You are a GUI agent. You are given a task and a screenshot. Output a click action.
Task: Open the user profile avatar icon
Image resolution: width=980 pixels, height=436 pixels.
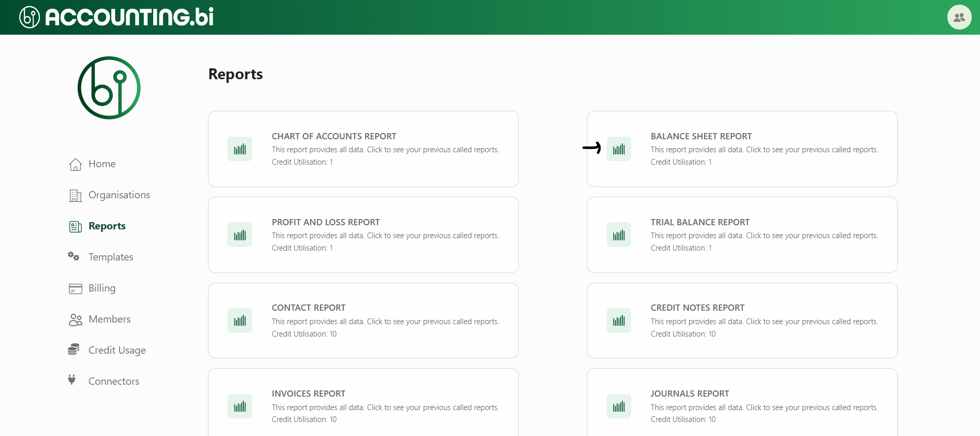pos(959,17)
